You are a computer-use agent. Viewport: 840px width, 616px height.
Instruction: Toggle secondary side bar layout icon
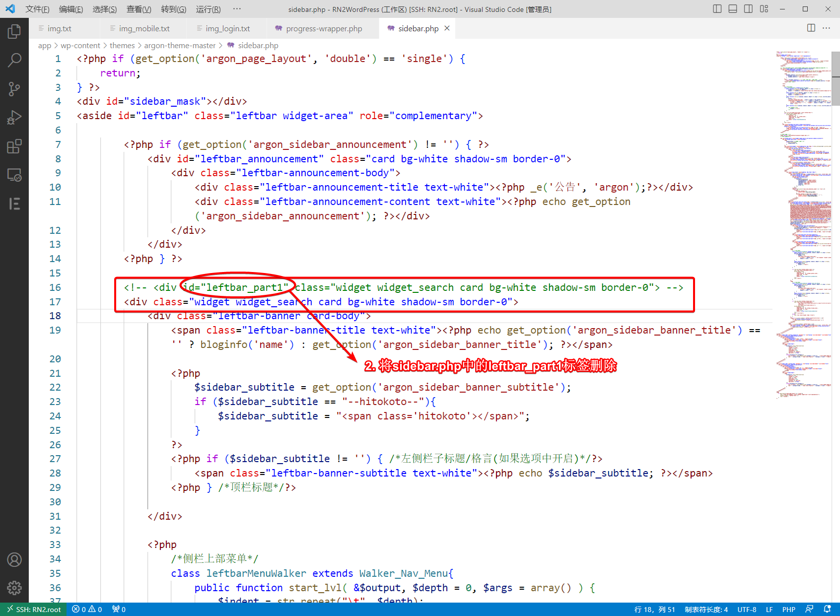(x=748, y=9)
